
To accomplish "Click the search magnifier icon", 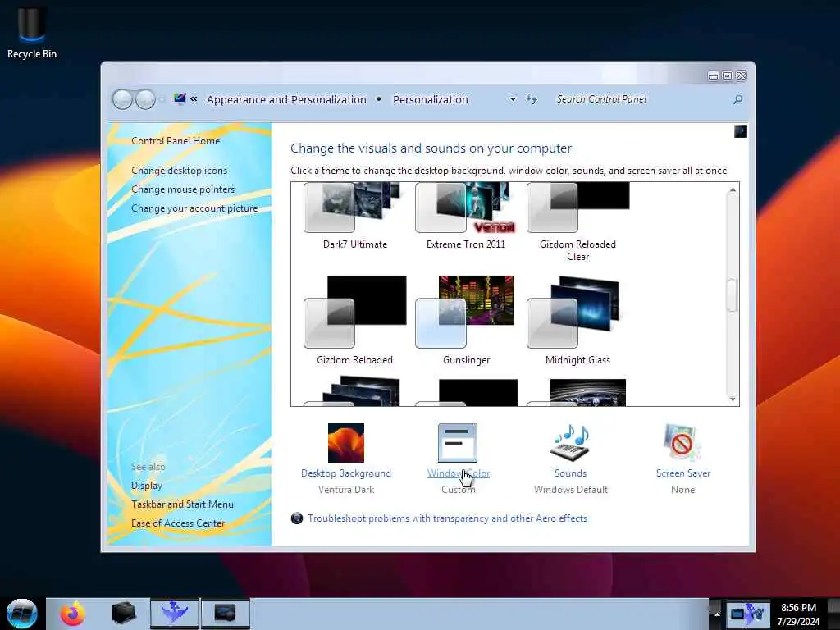I will coord(737,99).
